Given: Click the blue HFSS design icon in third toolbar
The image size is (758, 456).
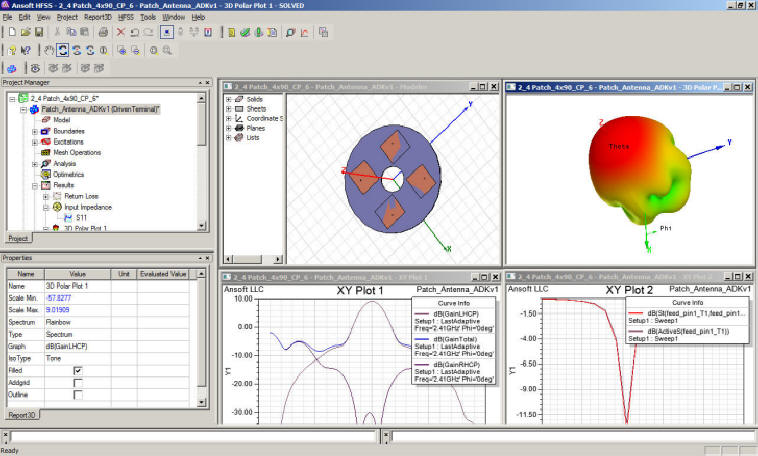Looking at the screenshot, I should tap(12, 68).
